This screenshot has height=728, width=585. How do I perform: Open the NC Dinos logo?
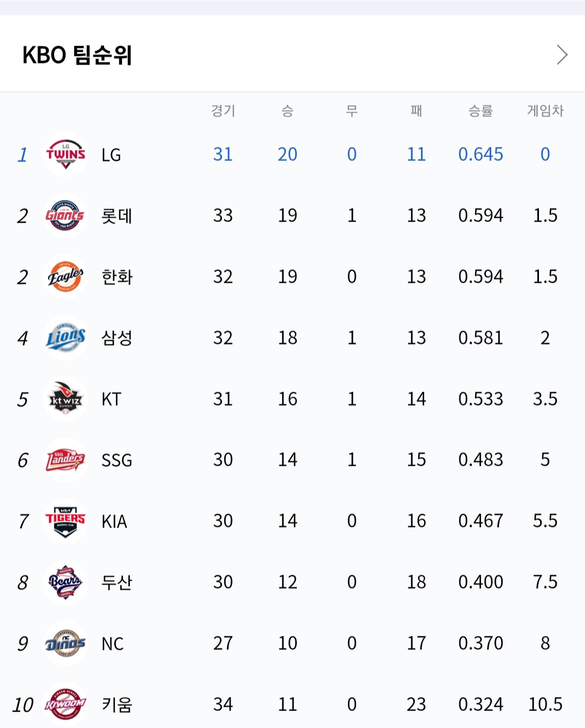(x=66, y=643)
